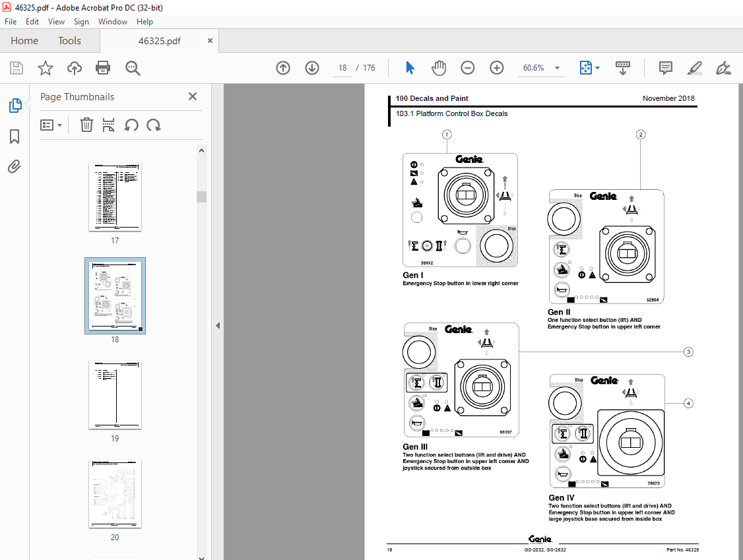Open Page Thumbnails sidebar icon

click(x=15, y=105)
